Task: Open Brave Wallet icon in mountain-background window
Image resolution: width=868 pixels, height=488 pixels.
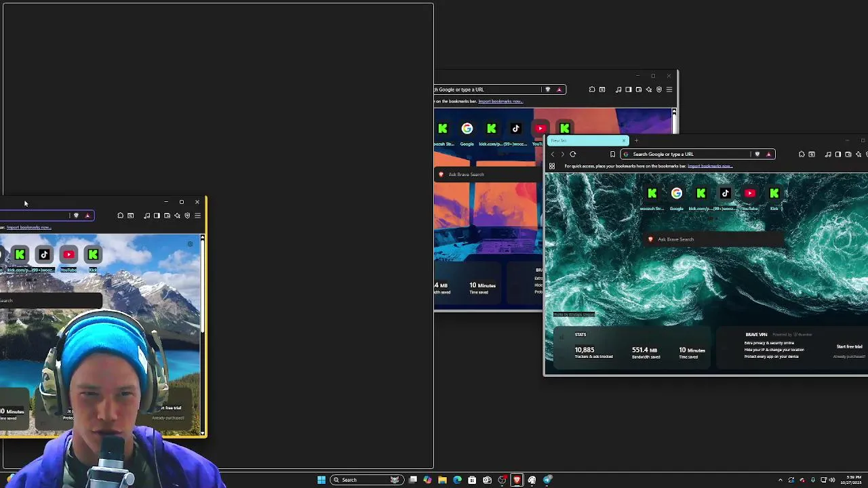Action: 167,216
